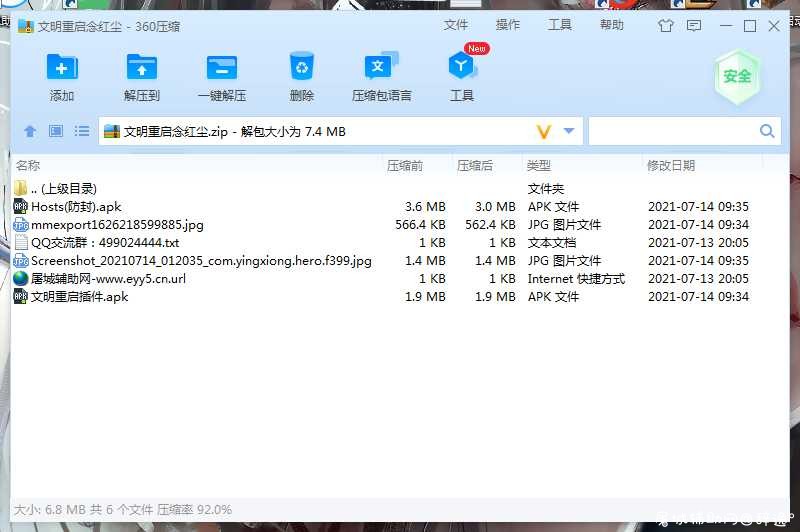Image resolution: width=800 pixels, height=532 pixels.
Task: Maximize the 360压缩 window
Action: click(x=750, y=26)
